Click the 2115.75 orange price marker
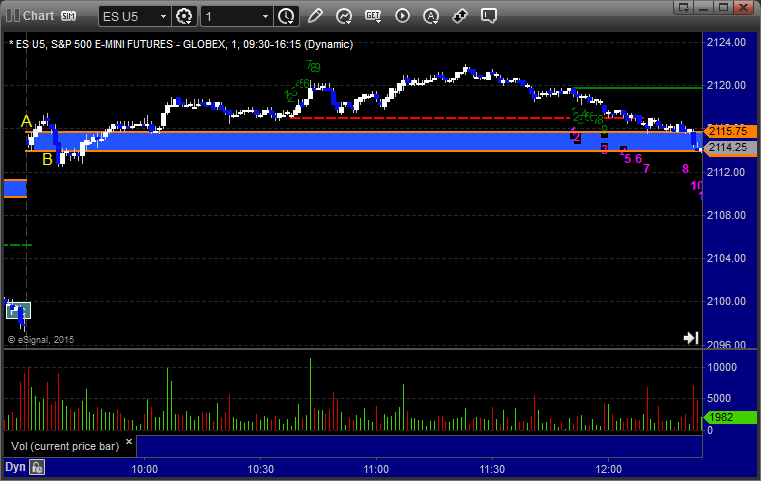761x481 pixels. tap(730, 131)
